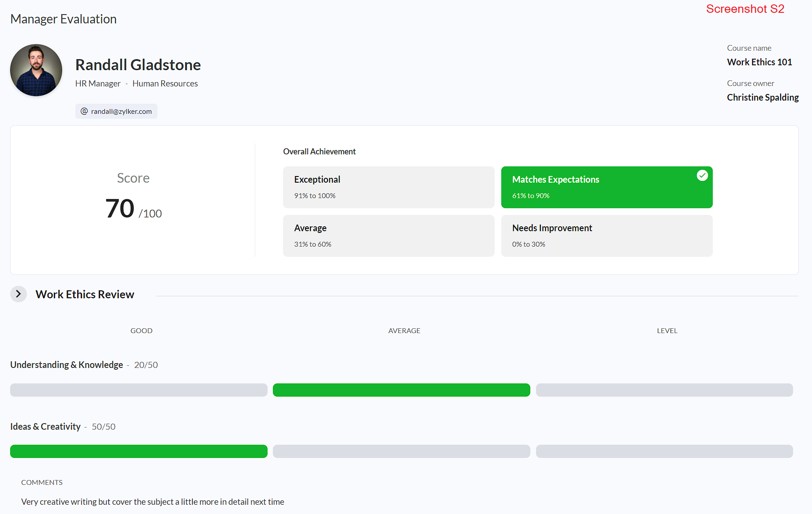
Task: Click the AVERAGE column header
Action: click(x=404, y=330)
